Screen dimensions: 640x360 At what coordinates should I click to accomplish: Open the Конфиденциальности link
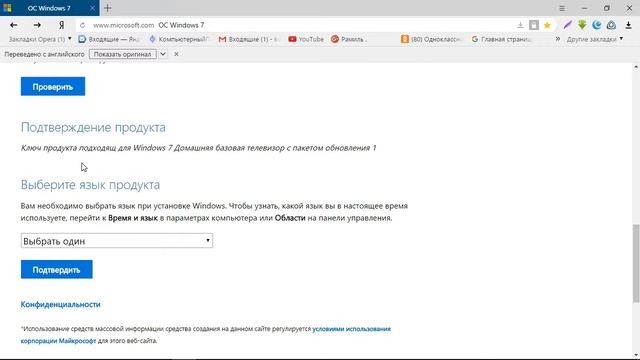click(x=60, y=304)
